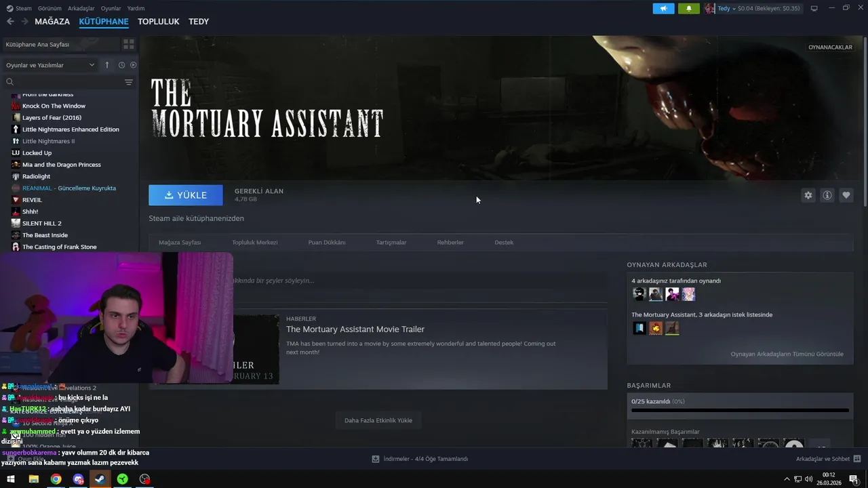This screenshot has width=868, height=488.
Task: Select The Casting of Frank Stone
Action: [59, 247]
